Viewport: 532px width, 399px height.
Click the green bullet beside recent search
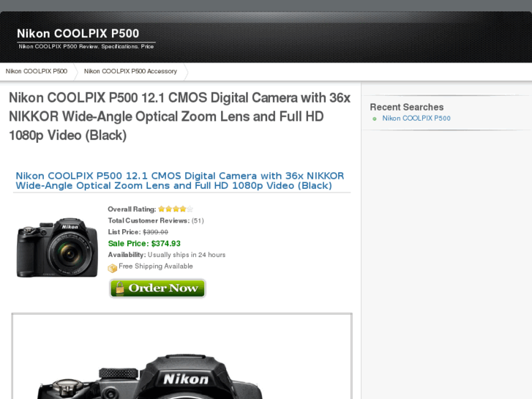[375, 119]
